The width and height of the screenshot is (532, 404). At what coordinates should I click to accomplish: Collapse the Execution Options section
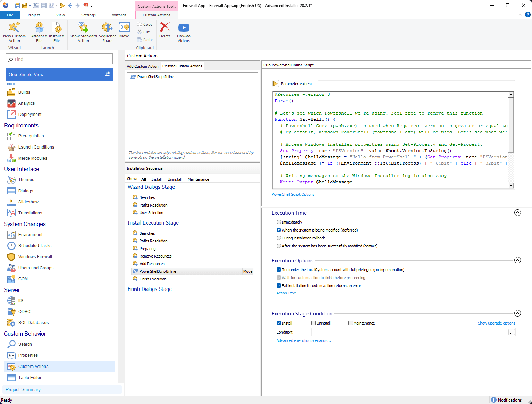pyautogui.click(x=517, y=260)
